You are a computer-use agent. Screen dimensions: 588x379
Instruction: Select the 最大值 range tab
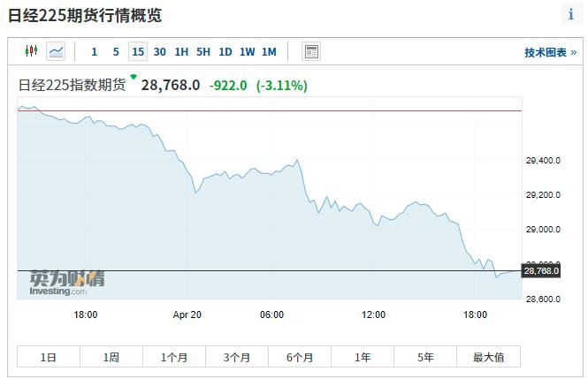[x=488, y=357]
